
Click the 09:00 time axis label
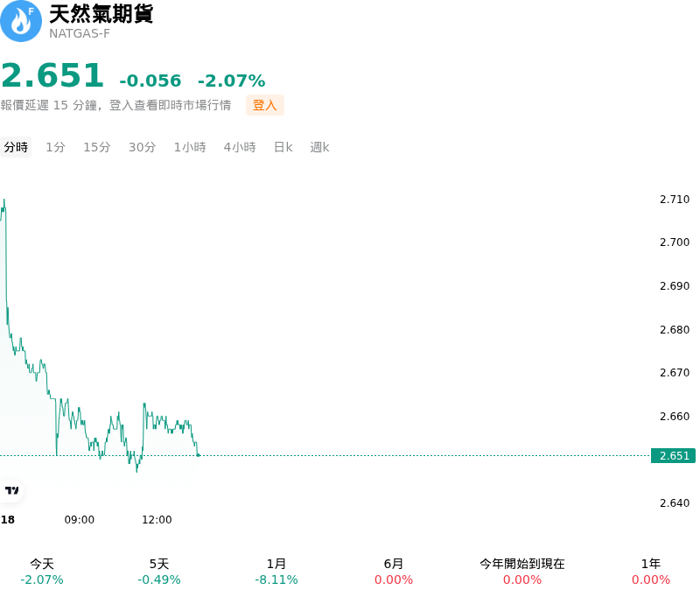[x=80, y=519]
